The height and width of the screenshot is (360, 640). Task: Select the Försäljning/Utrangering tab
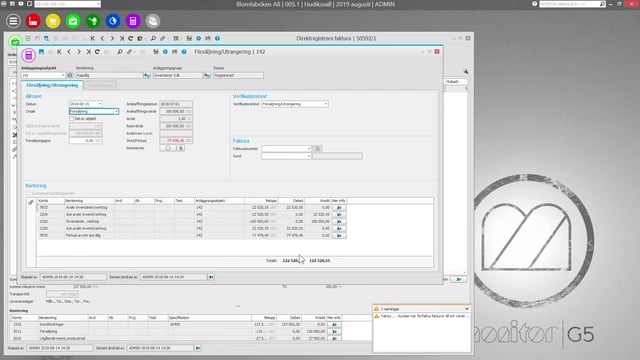click(52, 85)
